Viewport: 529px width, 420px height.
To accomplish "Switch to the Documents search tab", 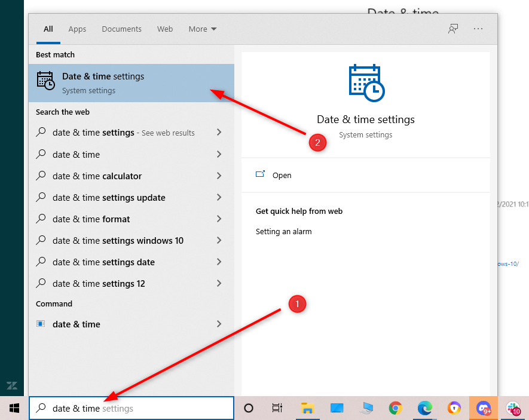I will (121, 29).
